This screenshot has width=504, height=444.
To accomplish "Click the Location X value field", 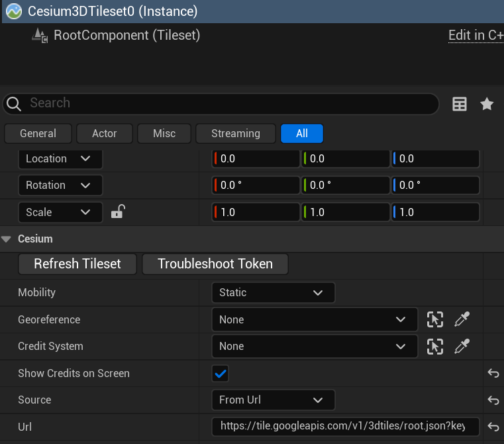I will tap(256, 158).
